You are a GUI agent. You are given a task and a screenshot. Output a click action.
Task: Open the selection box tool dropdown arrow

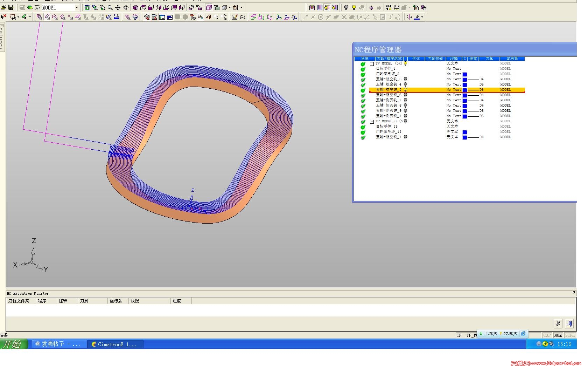click(18, 17)
